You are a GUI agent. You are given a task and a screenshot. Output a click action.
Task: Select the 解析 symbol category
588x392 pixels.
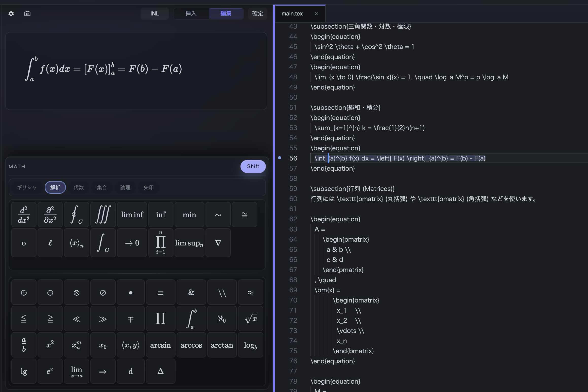tap(55, 187)
